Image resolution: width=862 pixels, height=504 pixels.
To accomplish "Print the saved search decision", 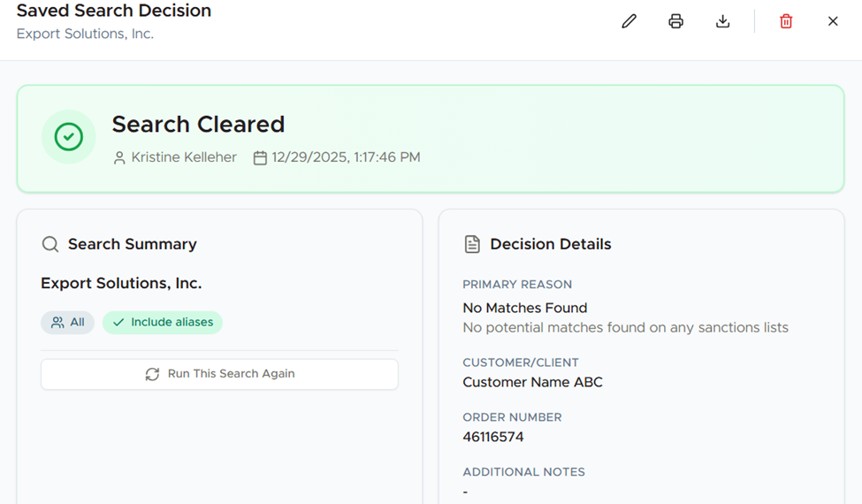I will coord(675,21).
